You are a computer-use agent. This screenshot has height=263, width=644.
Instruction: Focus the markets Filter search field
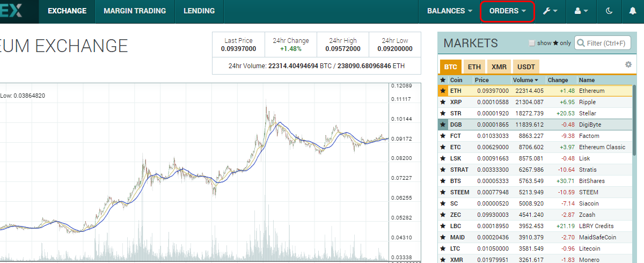[602, 43]
